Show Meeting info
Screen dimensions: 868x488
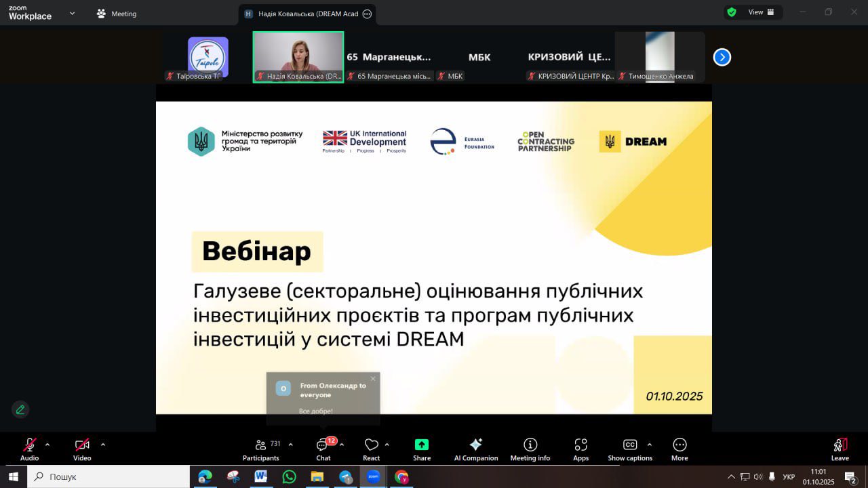(x=530, y=449)
